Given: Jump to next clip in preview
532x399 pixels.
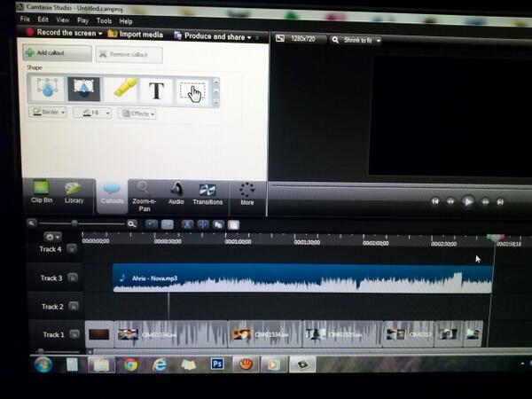Looking at the screenshot, I should [x=500, y=202].
